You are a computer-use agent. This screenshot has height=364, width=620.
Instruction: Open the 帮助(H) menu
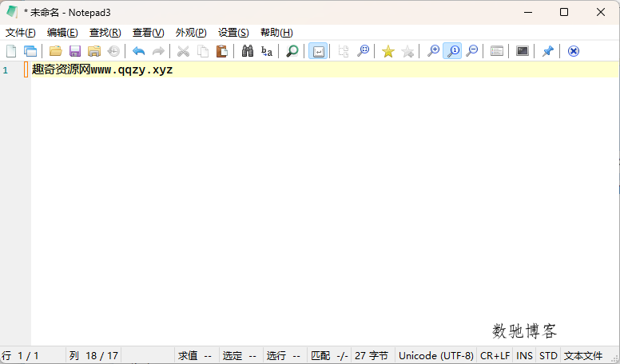pyautogui.click(x=276, y=33)
